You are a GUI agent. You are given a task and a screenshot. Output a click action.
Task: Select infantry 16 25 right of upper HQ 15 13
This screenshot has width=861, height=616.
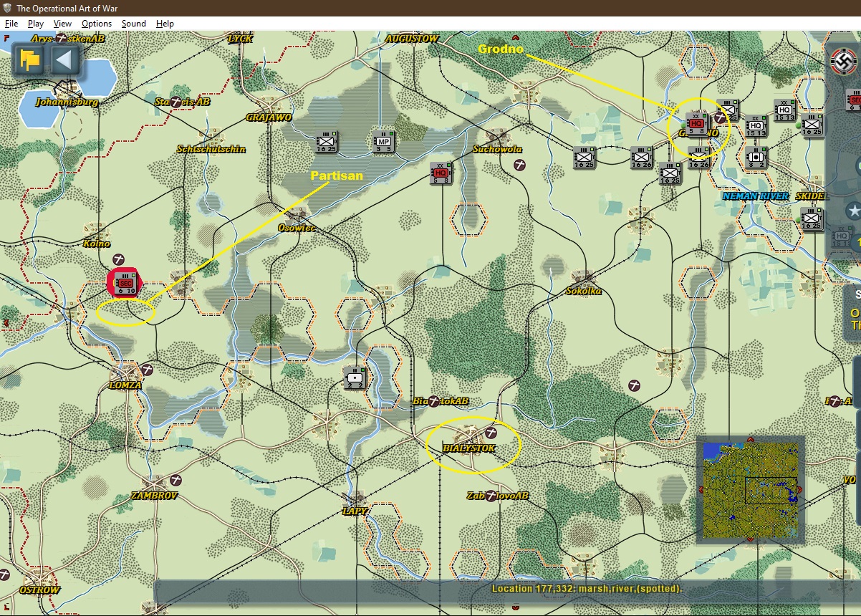coord(812,125)
